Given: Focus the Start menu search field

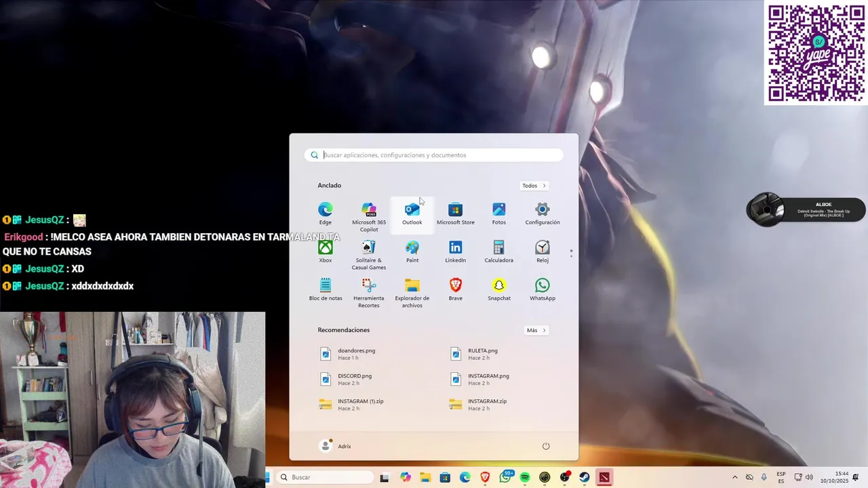Looking at the screenshot, I should [434, 155].
